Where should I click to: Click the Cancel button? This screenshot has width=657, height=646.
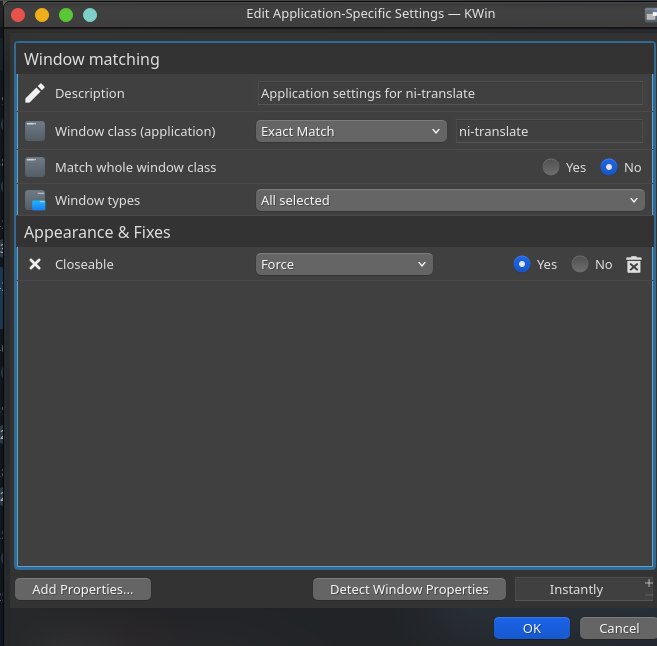click(619, 628)
